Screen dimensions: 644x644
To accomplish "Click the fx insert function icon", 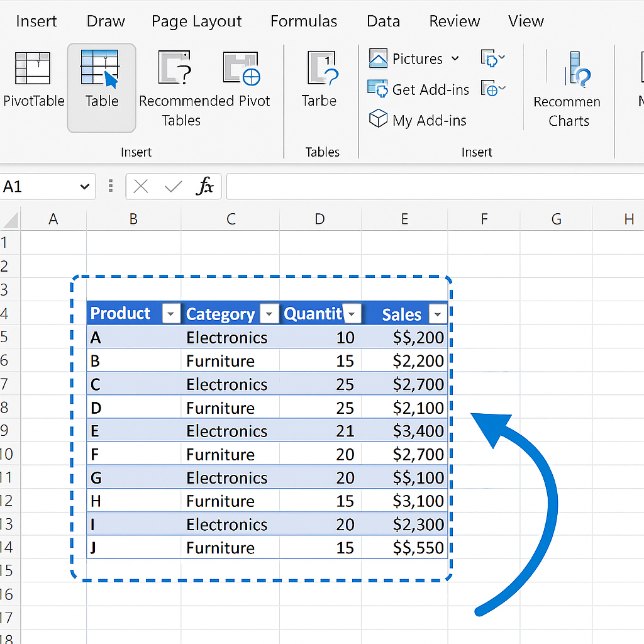I will (204, 186).
